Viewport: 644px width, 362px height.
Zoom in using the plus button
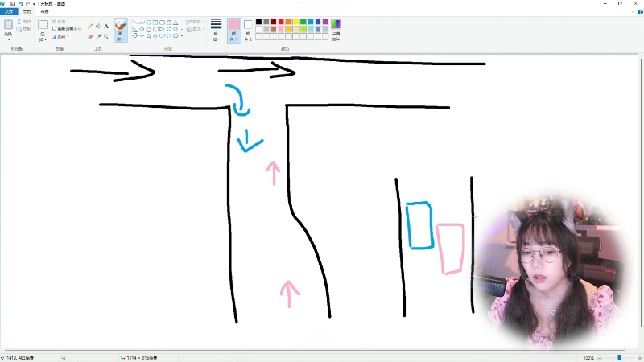coord(640,358)
